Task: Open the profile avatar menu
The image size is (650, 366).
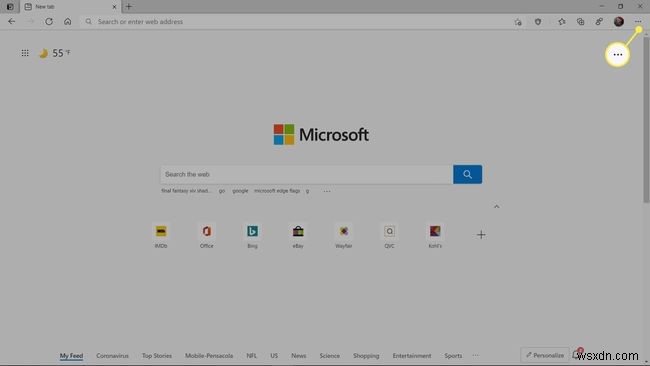Action: (x=619, y=22)
